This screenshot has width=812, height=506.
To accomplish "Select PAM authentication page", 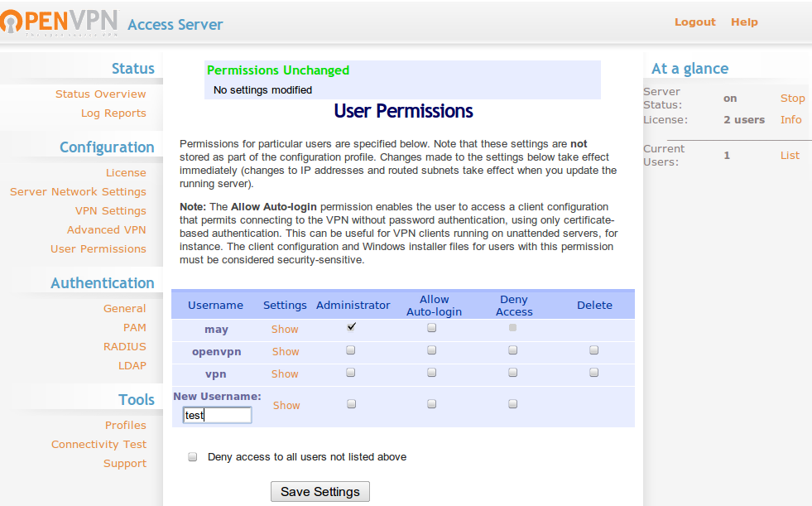I will 135,328.
